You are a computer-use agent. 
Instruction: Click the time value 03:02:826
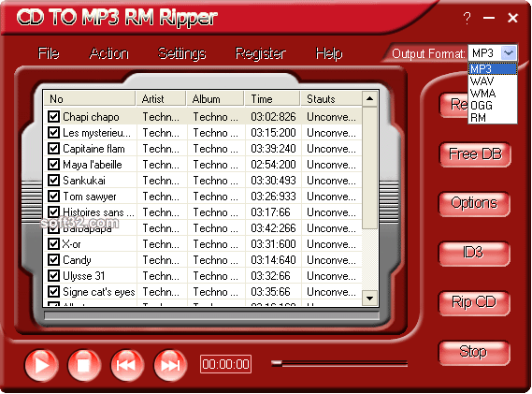coord(273,117)
